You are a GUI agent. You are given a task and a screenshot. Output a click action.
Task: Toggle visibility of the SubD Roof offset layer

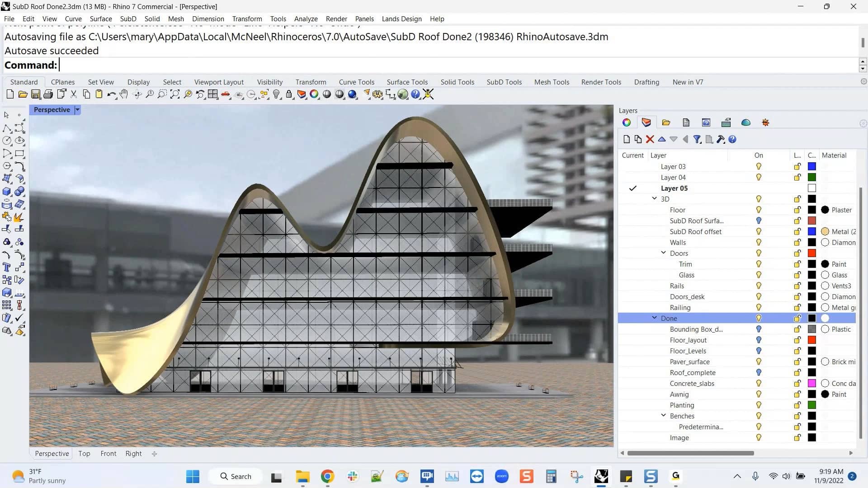tap(759, 231)
